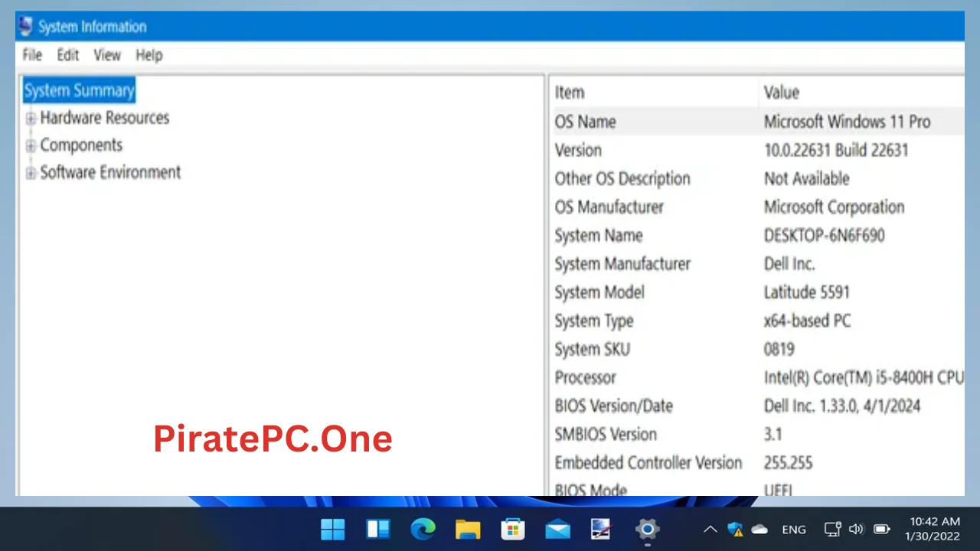Click the Intel Core i5-8400H value
This screenshot has width=980, height=551.
pyautogui.click(x=864, y=377)
